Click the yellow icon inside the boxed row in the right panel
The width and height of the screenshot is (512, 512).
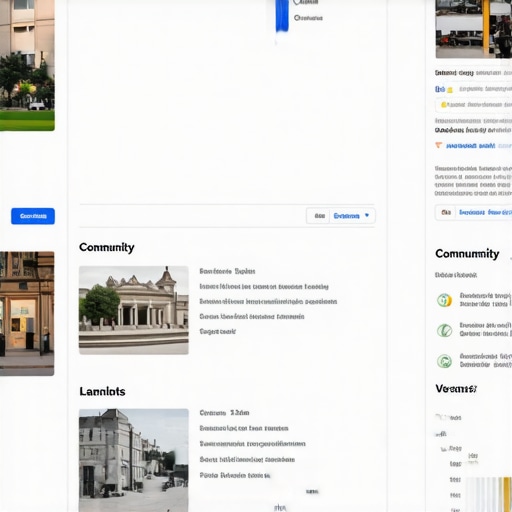443,105
